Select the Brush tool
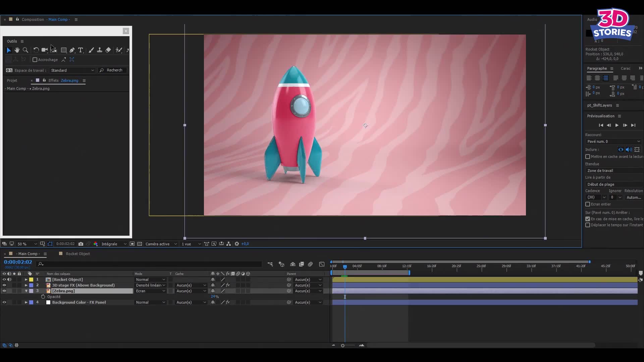644x362 pixels. click(x=91, y=50)
